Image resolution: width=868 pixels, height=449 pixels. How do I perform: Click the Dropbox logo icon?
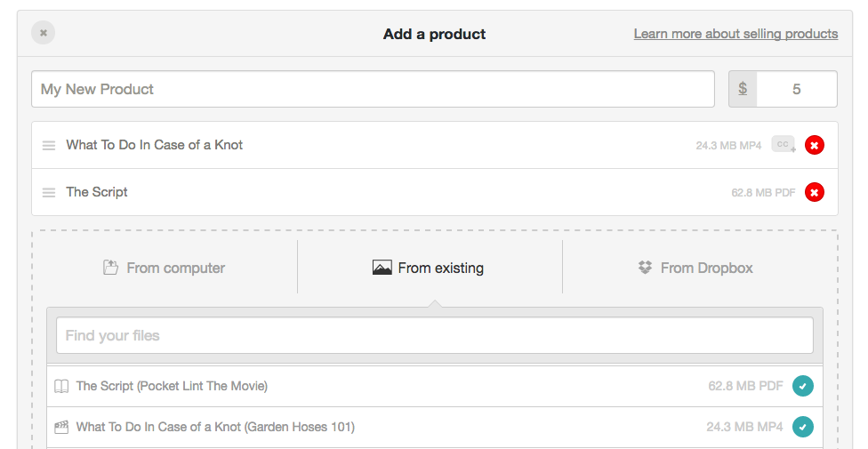point(645,268)
